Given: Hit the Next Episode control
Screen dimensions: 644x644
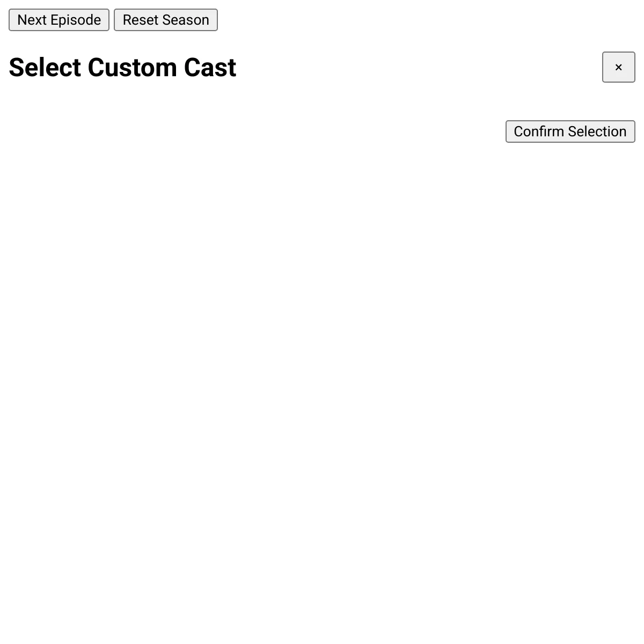Looking at the screenshot, I should point(59,20).
